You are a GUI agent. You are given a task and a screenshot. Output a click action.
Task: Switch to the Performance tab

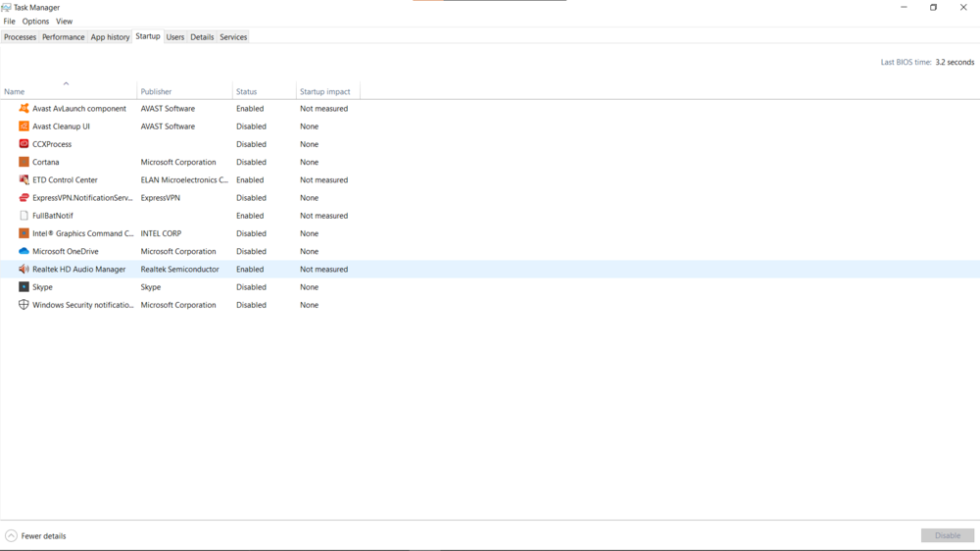pos(63,37)
